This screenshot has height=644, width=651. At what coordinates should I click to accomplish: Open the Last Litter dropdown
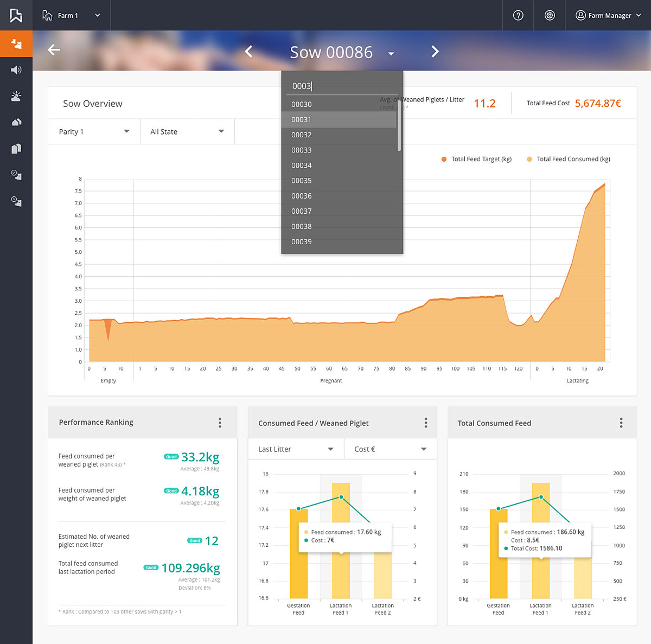tap(295, 449)
